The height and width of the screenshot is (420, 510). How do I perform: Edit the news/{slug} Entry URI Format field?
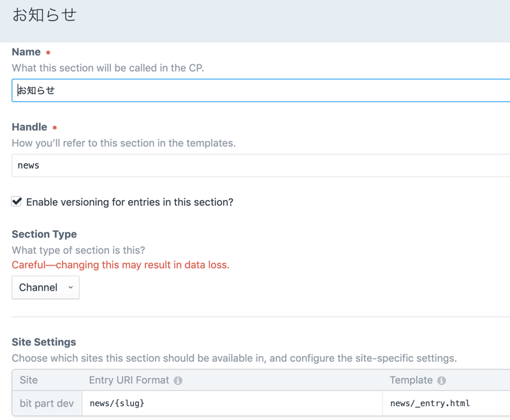coord(229,403)
